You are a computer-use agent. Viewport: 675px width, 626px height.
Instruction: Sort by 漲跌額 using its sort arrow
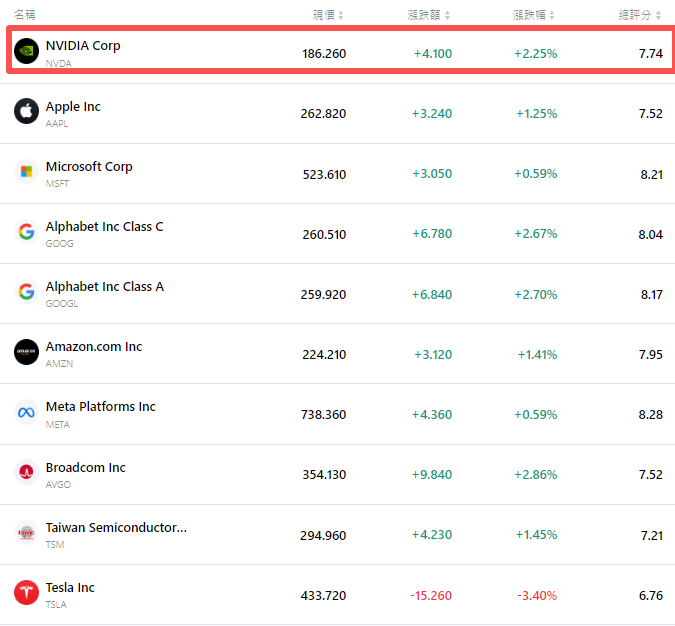[447, 15]
